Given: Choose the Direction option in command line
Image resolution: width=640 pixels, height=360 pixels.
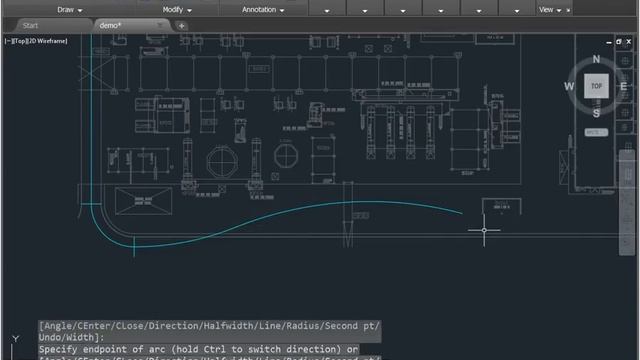Looking at the screenshot, I should click(x=174, y=326).
